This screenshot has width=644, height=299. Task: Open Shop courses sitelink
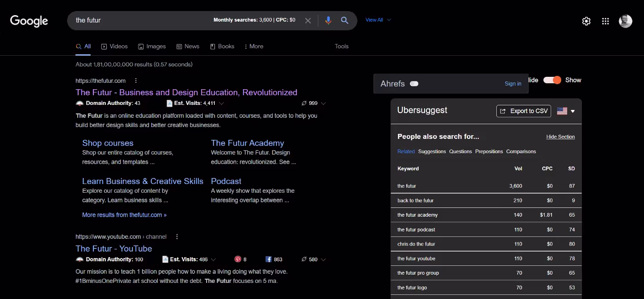pyautogui.click(x=108, y=143)
